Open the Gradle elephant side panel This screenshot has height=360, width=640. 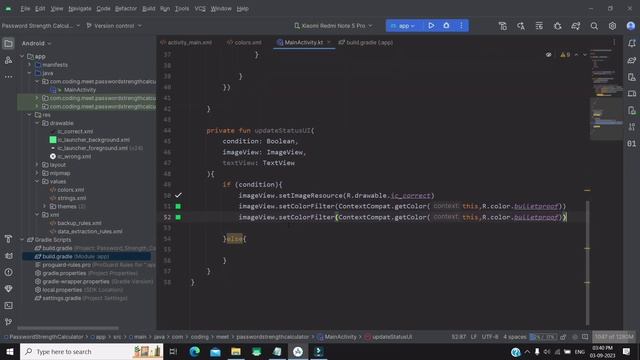click(631, 60)
